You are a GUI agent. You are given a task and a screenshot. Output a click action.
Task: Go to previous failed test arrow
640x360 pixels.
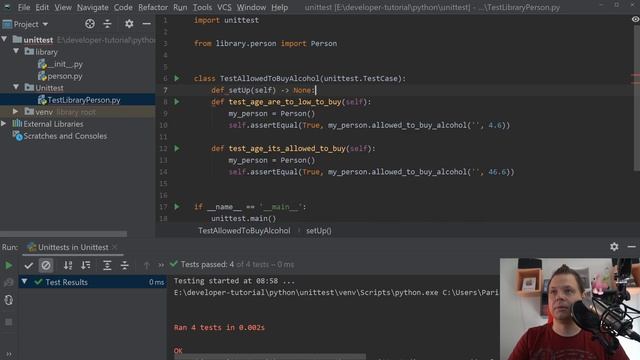click(147, 266)
